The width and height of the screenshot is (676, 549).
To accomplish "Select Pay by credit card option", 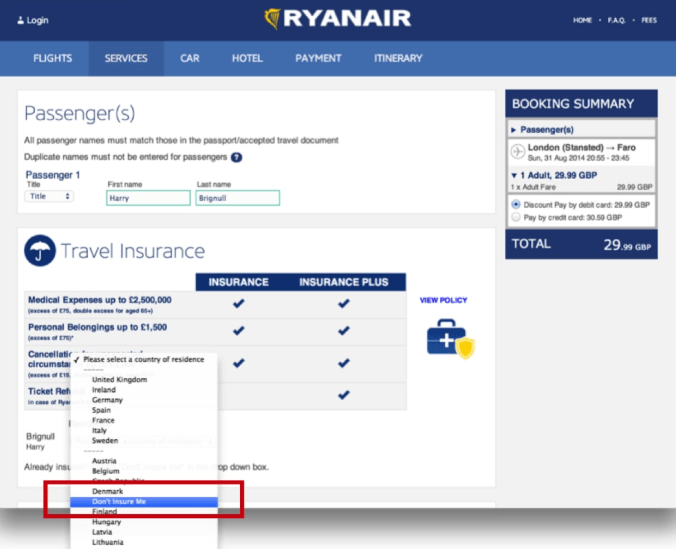I will [516, 217].
